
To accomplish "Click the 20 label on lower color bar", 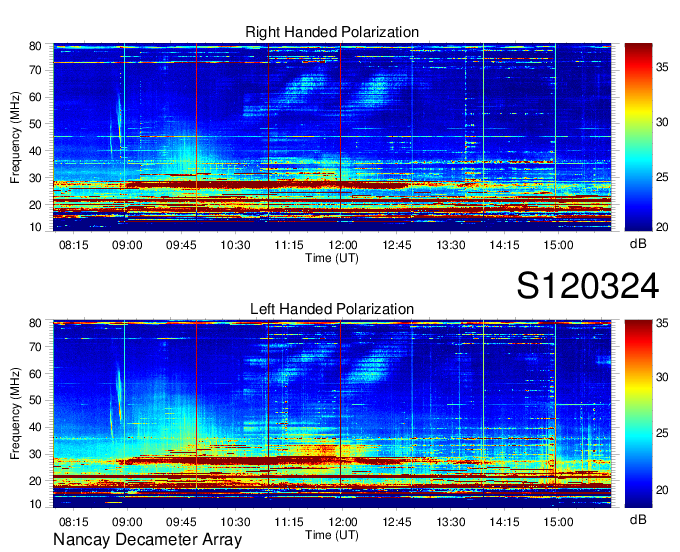I will click(x=662, y=490).
